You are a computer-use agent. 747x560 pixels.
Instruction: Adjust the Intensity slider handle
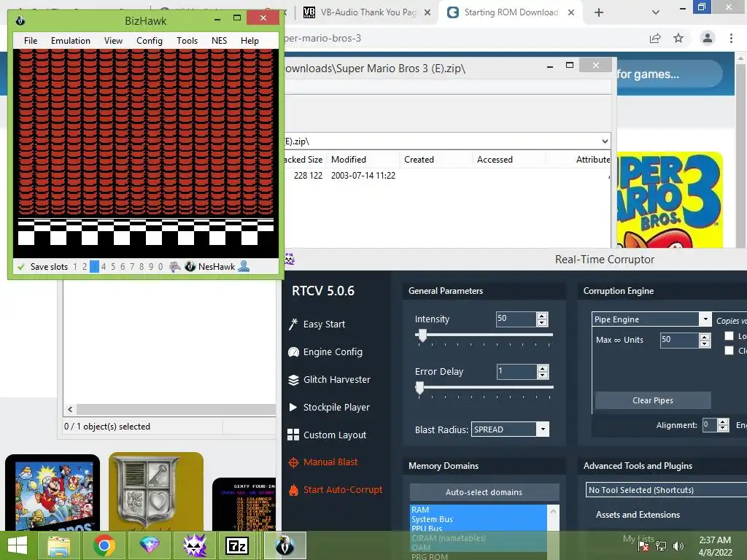point(422,335)
